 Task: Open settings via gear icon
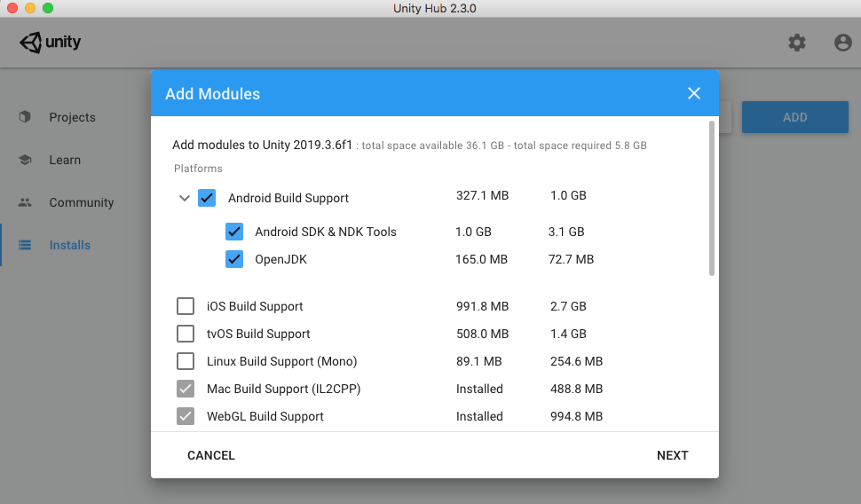click(797, 43)
